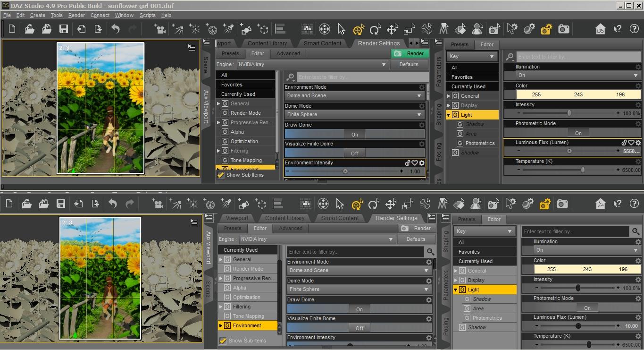Open Dome Mode Finite Sphere dropdown in lower panel
This screenshot has width=644, height=350.
tap(359, 289)
